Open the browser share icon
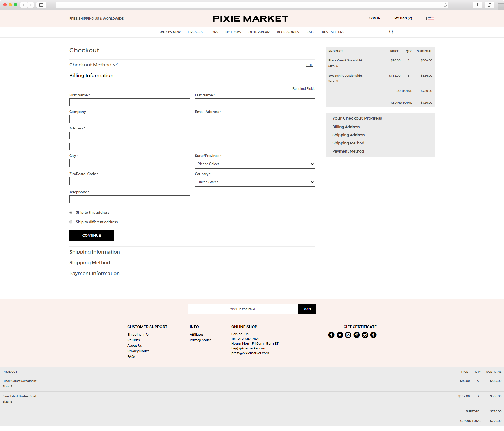The height and width of the screenshot is (431, 504). (x=477, y=5)
